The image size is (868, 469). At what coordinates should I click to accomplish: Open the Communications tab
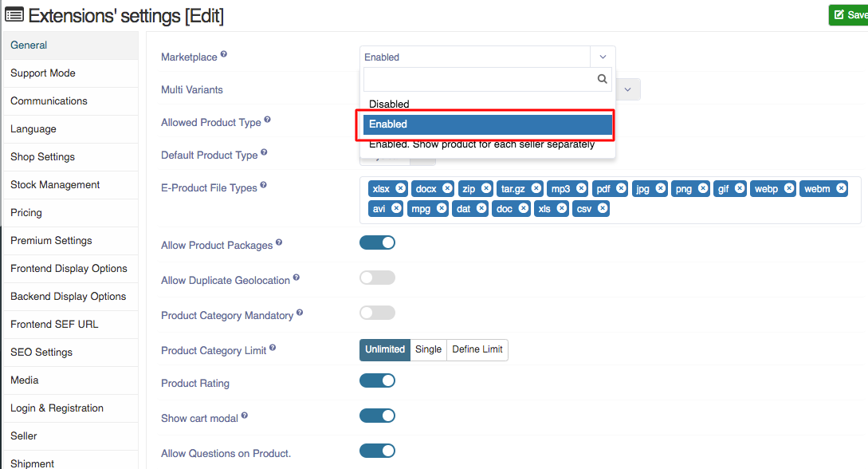tap(71, 100)
